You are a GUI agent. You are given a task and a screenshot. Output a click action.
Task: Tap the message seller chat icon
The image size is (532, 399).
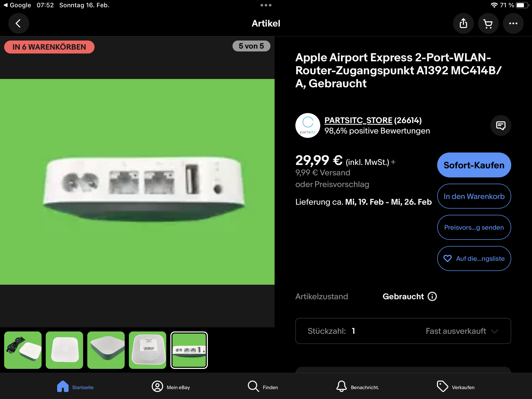[501, 125]
